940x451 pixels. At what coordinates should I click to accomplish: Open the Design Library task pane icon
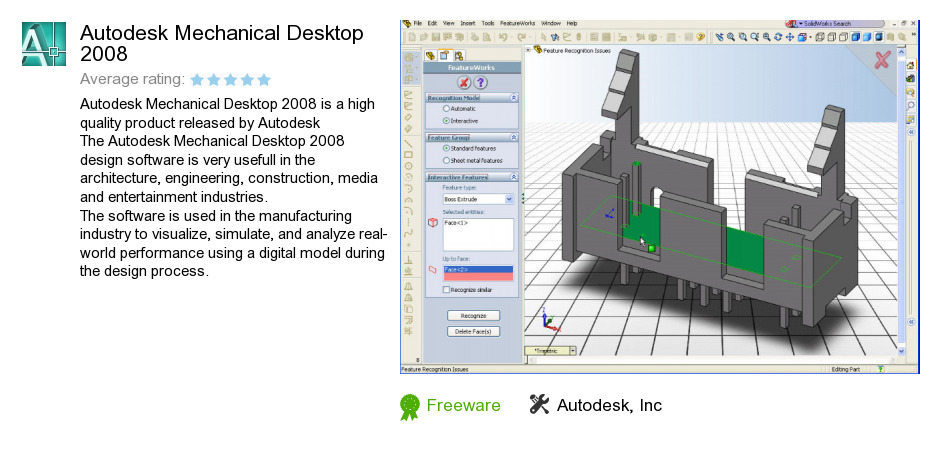pyautogui.click(x=911, y=79)
